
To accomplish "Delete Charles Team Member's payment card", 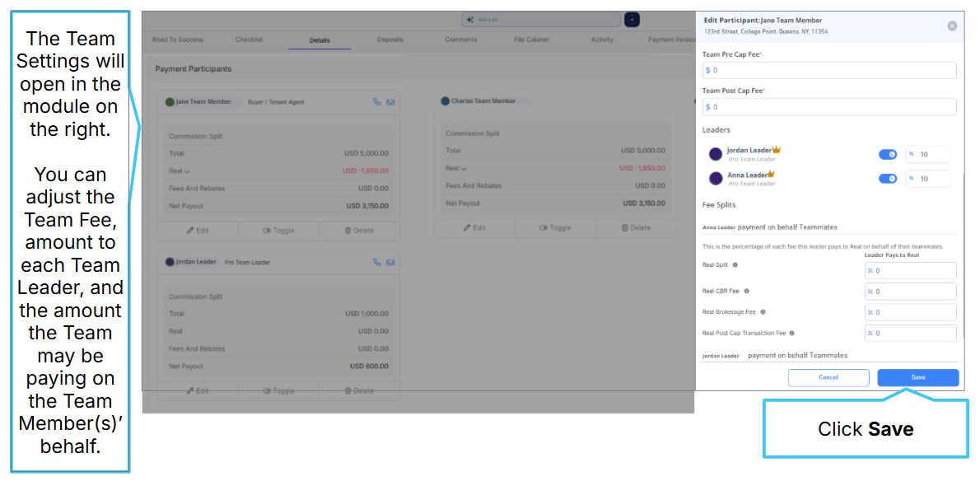I will click(636, 228).
